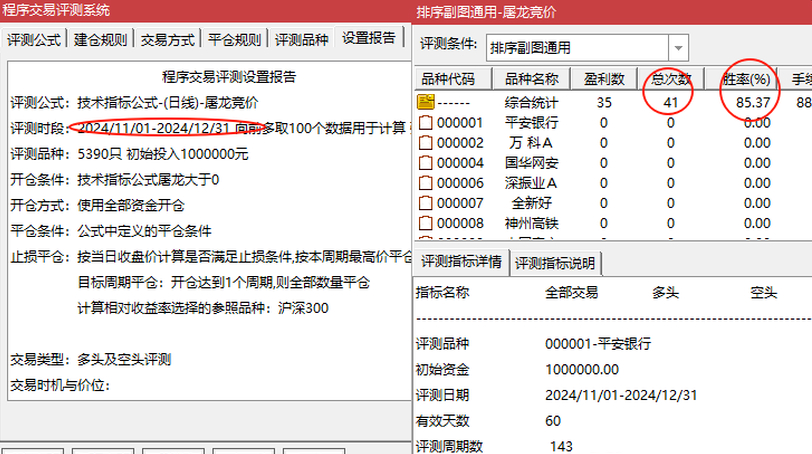The width and height of the screenshot is (812, 454).
Task: Click the icon beside stock code 000008
Action: tap(425, 222)
